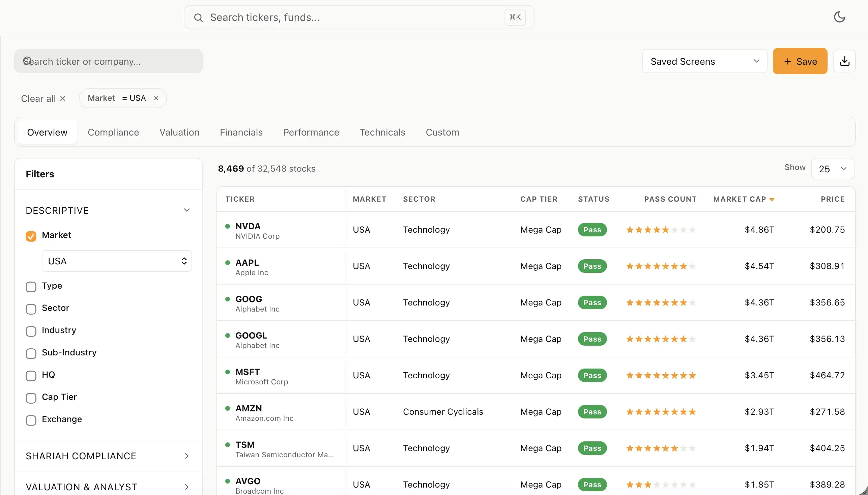The width and height of the screenshot is (868, 495).
Task: Click AVGO's pass count star rating
Action: point(661,485)
